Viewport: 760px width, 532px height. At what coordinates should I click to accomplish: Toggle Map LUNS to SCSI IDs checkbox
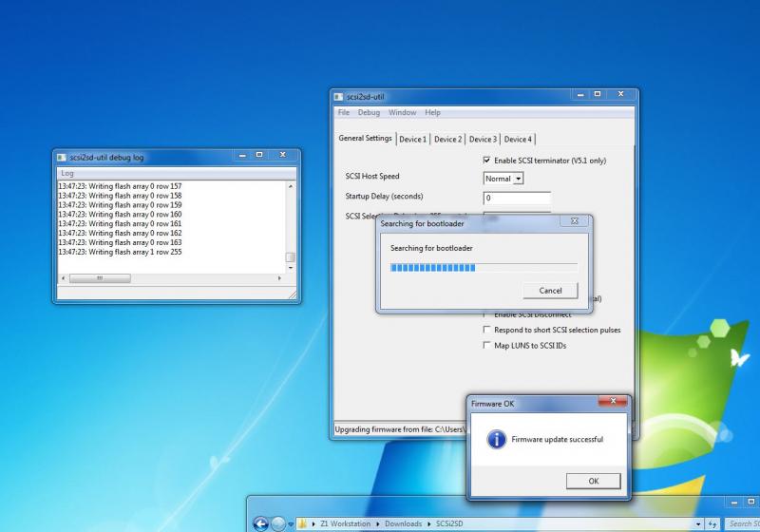coord(486,345)
